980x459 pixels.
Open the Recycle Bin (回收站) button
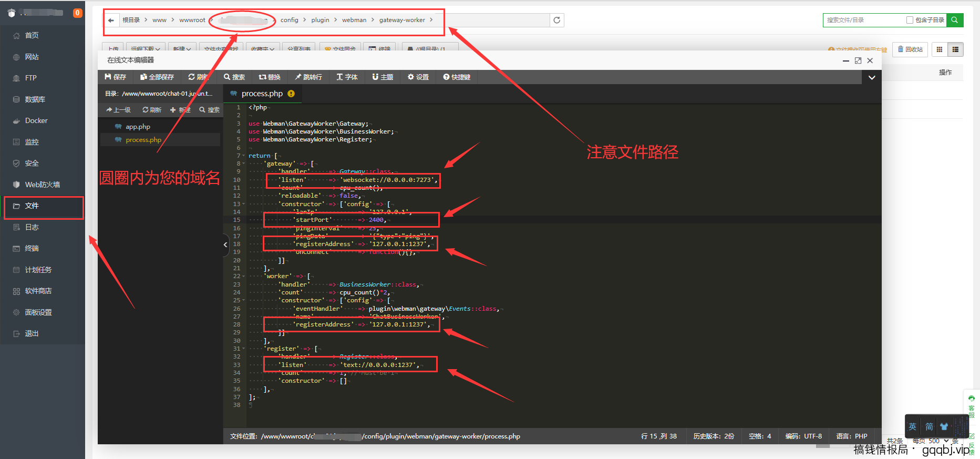910,49
